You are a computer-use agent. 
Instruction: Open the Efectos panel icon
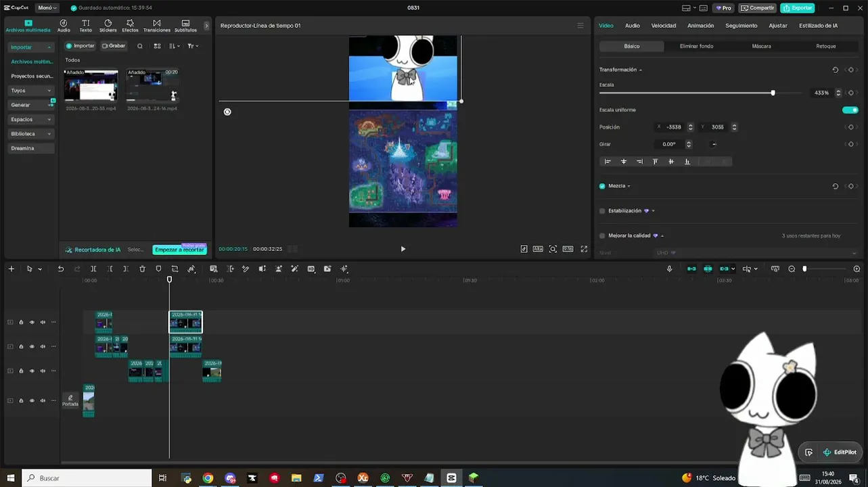coord(130,26)
